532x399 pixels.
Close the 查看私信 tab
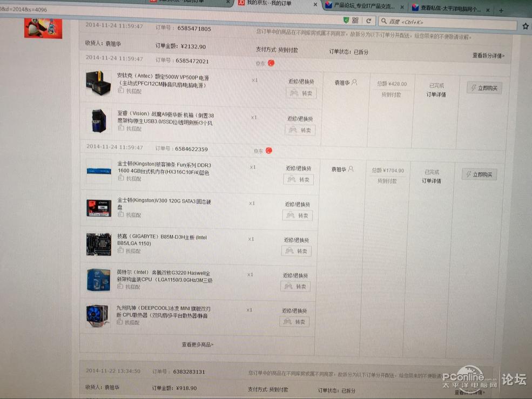pyautogui.click(x=488, y=10)
